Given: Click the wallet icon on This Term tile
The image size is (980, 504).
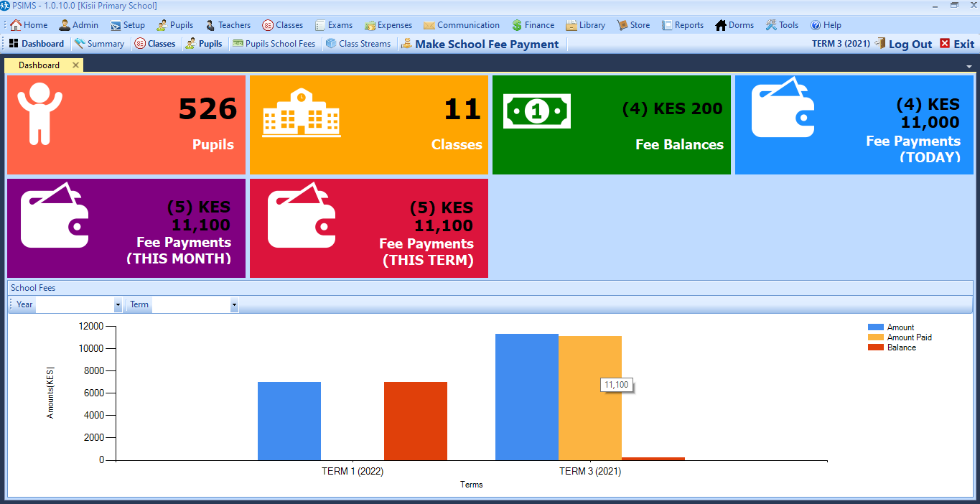Looking at the screenshot, I should click(x=301, y=214).
